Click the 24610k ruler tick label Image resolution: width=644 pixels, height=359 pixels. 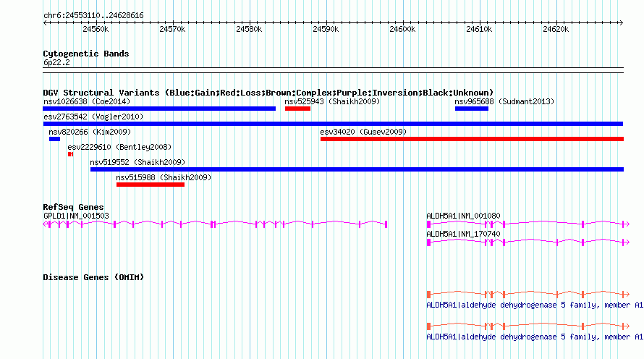tap(479, 29)
